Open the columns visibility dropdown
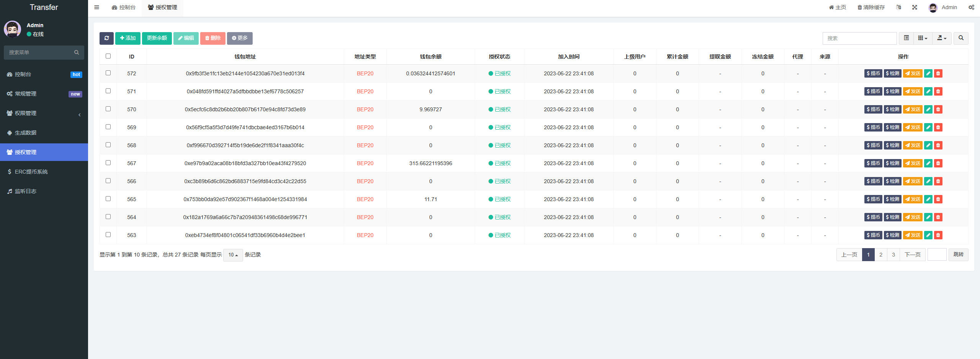Image resolution: width=980 pixels, height=359 pixels. [923, 38]
